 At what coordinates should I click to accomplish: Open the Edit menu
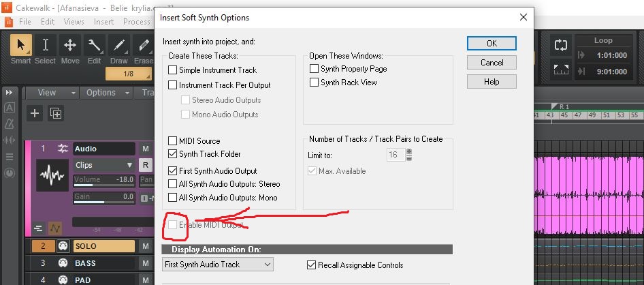48,22
